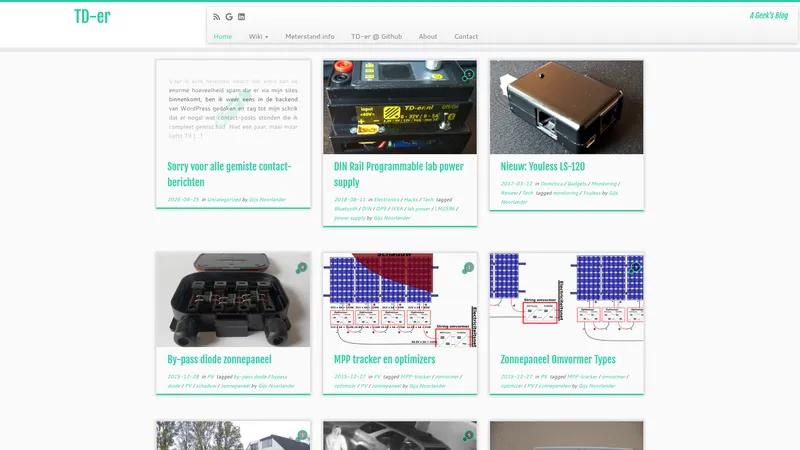Click the DIN tag link
This screenshot has width=800, height=450.
tap(367, 209)
